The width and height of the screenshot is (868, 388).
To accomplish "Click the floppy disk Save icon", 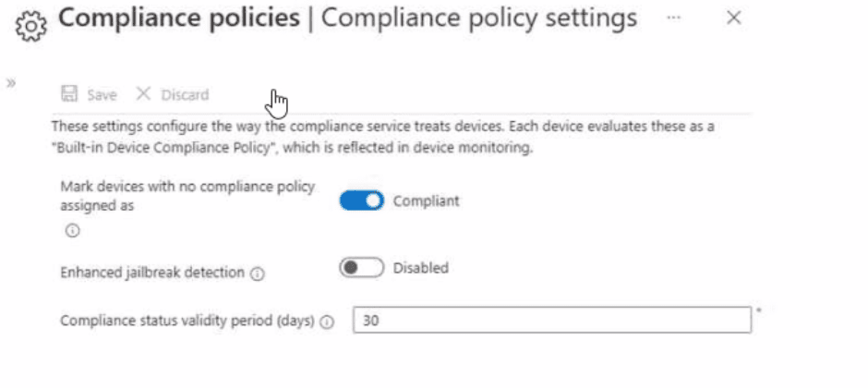I will tap(68, 94).
